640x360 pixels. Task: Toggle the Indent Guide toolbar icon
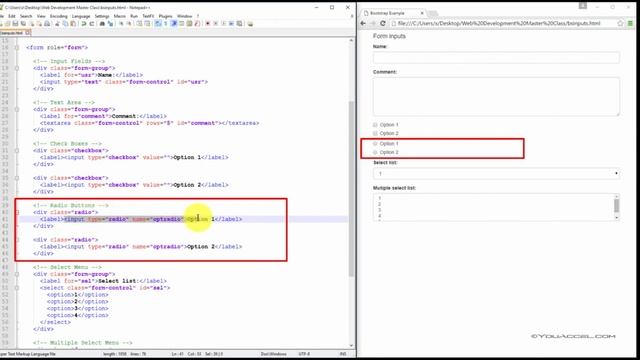[174, 24]
